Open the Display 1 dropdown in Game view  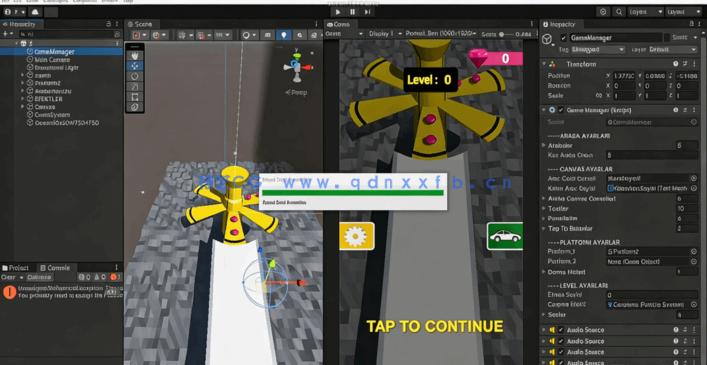click(x=384, y=34)
